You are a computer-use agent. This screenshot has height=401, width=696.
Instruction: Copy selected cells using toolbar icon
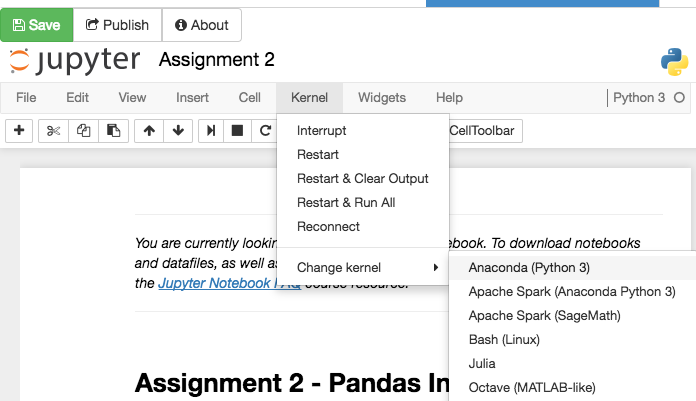[84, 131]
